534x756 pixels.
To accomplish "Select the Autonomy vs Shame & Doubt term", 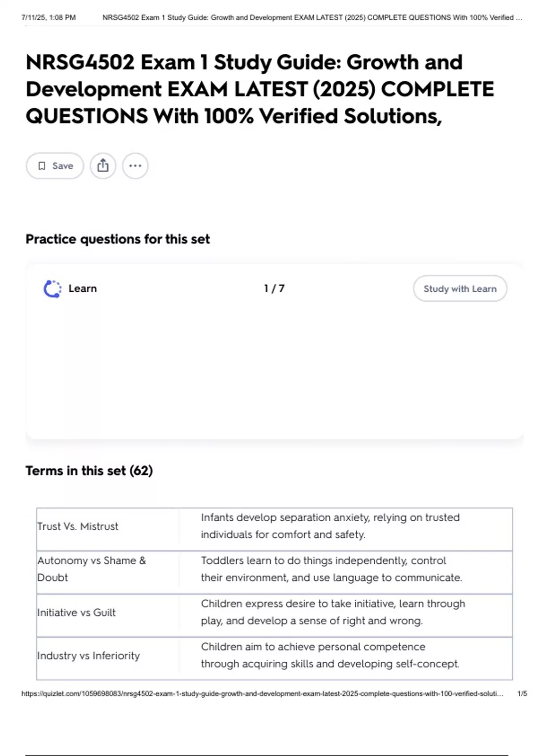I will [92, 569].
